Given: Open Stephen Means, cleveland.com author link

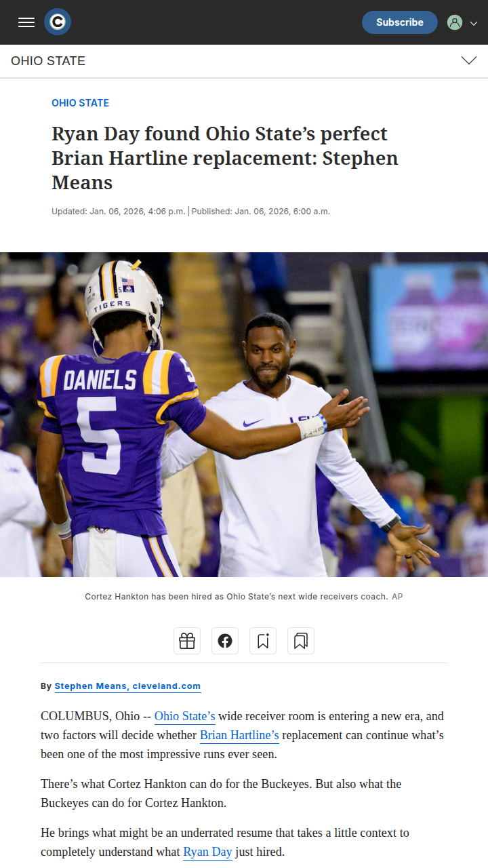Looking at the screenshot, I should click(x=128, y=686).
